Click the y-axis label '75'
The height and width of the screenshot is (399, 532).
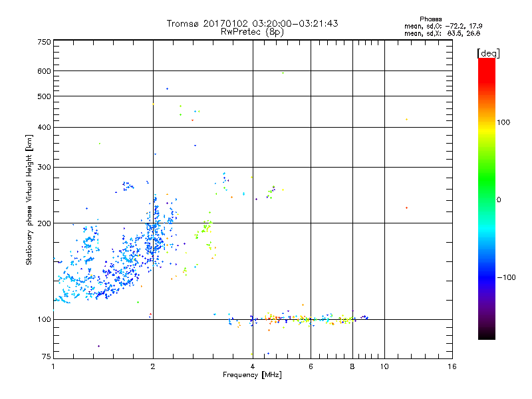[47, 356]
